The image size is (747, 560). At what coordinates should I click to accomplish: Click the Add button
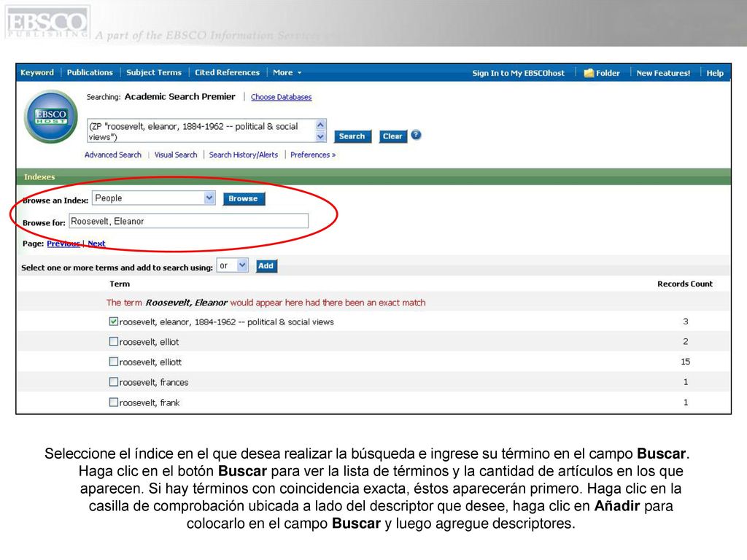coord(266,265)
